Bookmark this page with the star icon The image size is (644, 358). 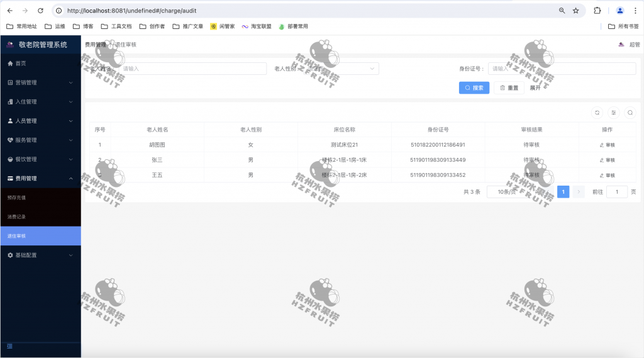coord(576,11)
